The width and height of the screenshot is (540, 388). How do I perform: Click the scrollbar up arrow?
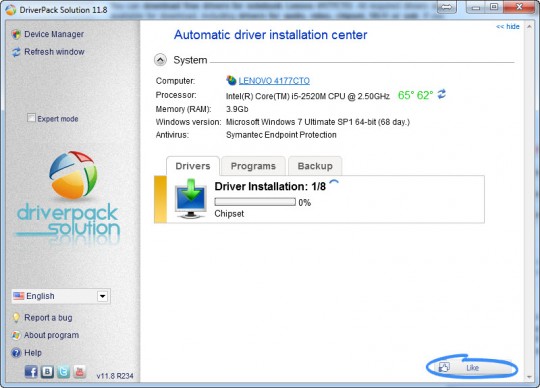click(x=529, y=27)
